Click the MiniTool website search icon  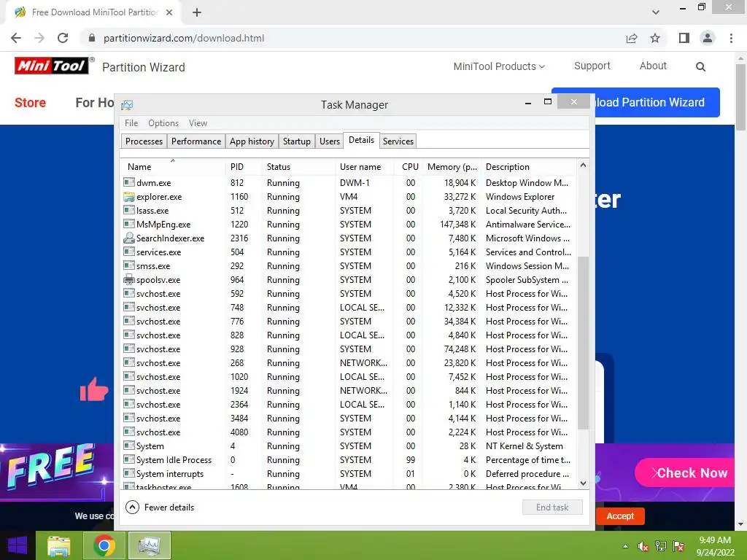tap(700, 66)
